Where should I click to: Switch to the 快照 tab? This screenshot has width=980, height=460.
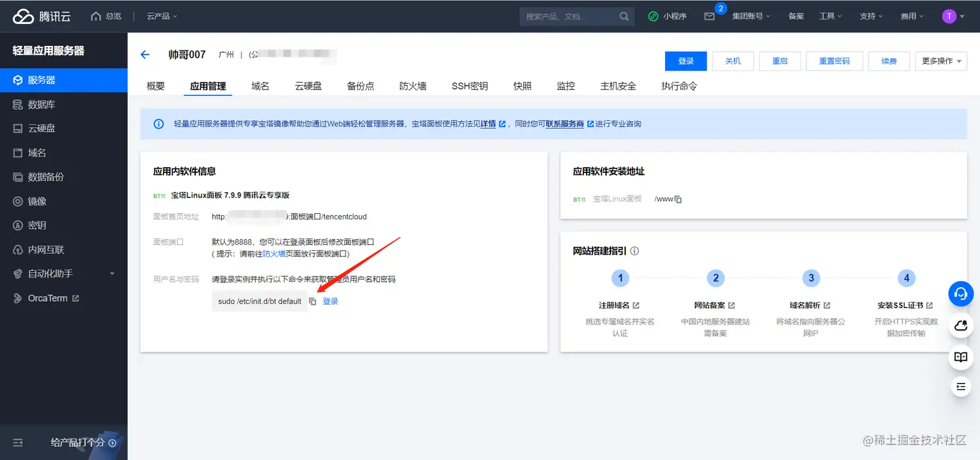click(522, 86)
